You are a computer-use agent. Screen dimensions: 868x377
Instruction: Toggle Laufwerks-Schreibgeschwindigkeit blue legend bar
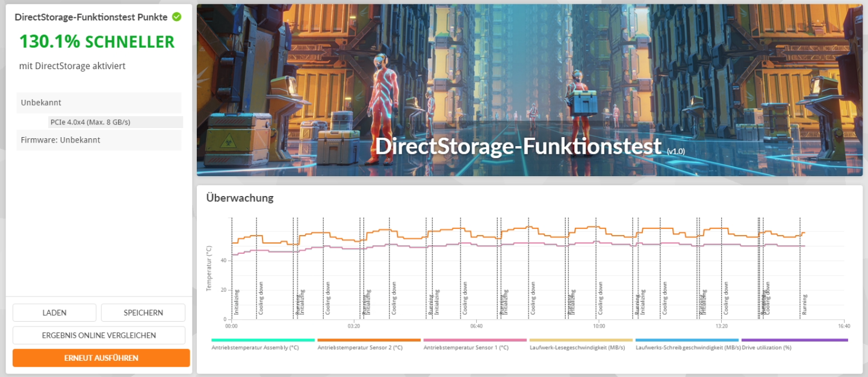pos(687,340)
